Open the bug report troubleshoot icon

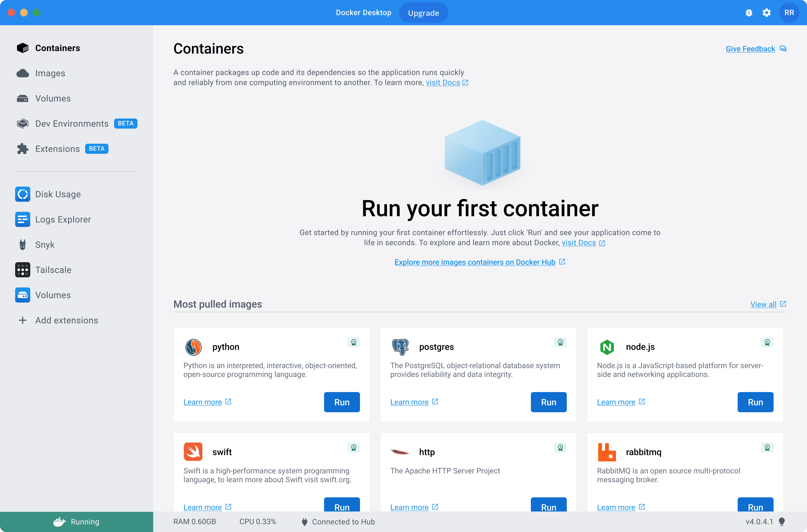coord(749,13)
